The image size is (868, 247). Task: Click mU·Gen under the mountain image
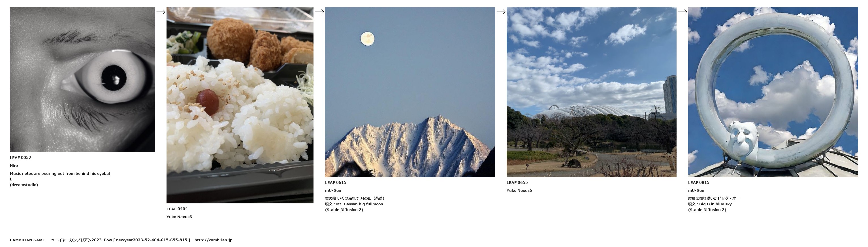point(333,191)
